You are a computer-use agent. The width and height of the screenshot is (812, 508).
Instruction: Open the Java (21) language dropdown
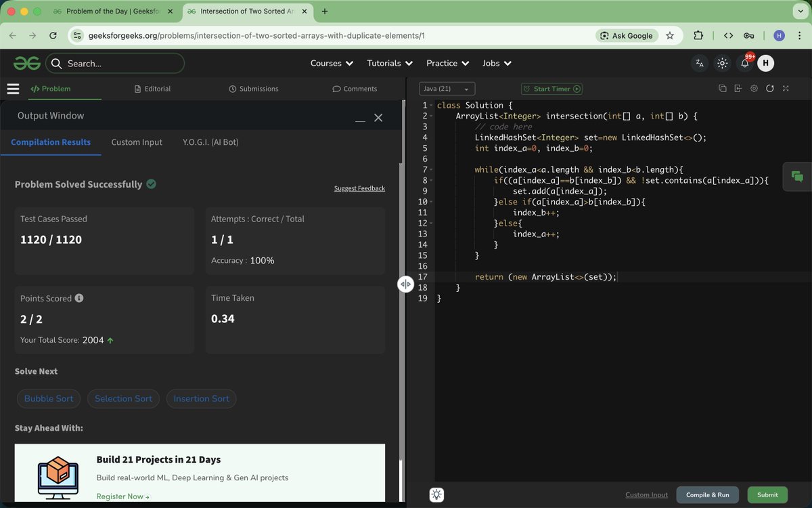point(447,89)
